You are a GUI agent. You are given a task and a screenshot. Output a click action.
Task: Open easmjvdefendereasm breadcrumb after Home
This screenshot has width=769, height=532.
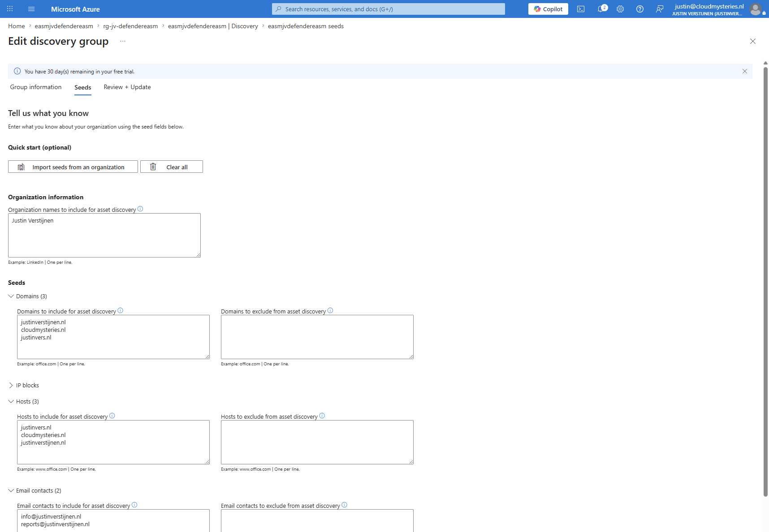tap(64, 26)
